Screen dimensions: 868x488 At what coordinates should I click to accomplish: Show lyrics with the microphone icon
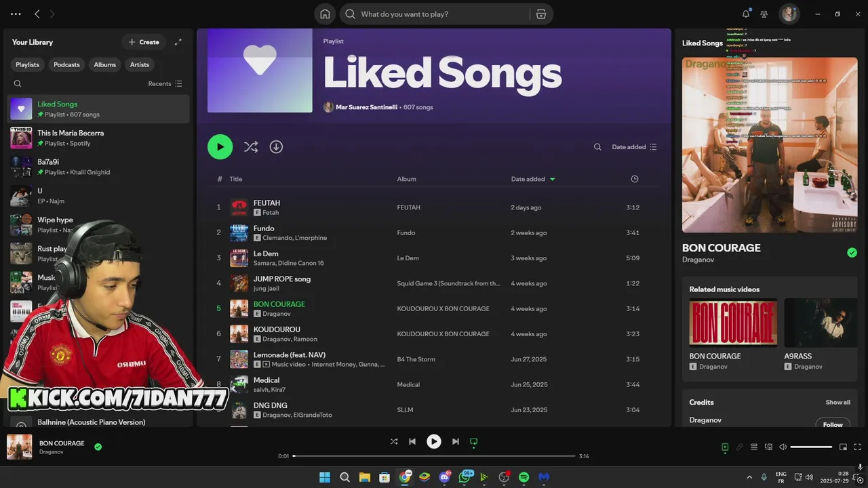740,447
